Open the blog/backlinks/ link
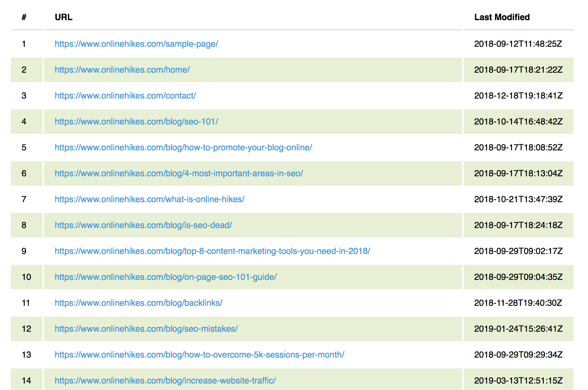 point(139,303)
